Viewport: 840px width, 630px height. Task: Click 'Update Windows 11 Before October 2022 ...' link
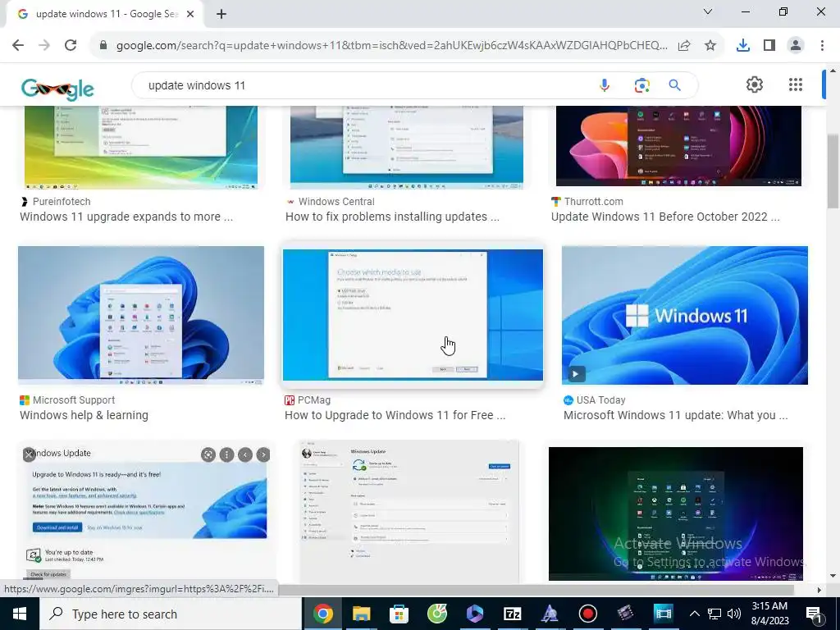[x=665, y=217]
